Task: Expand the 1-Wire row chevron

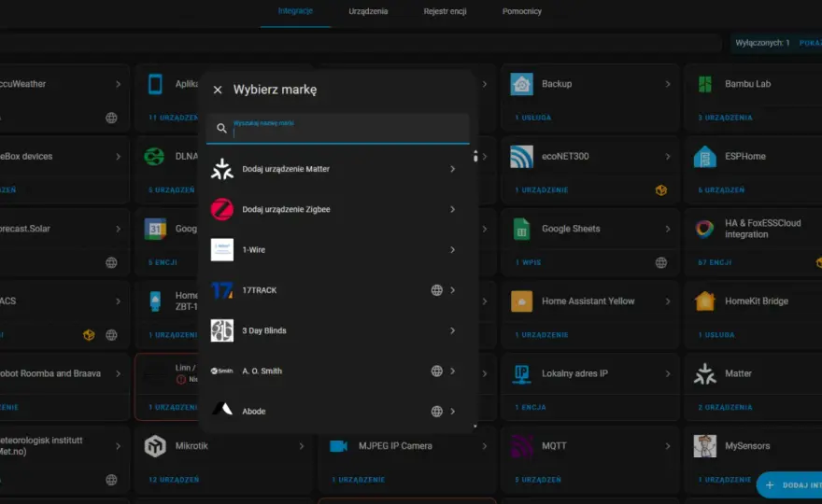Action: 452,250
